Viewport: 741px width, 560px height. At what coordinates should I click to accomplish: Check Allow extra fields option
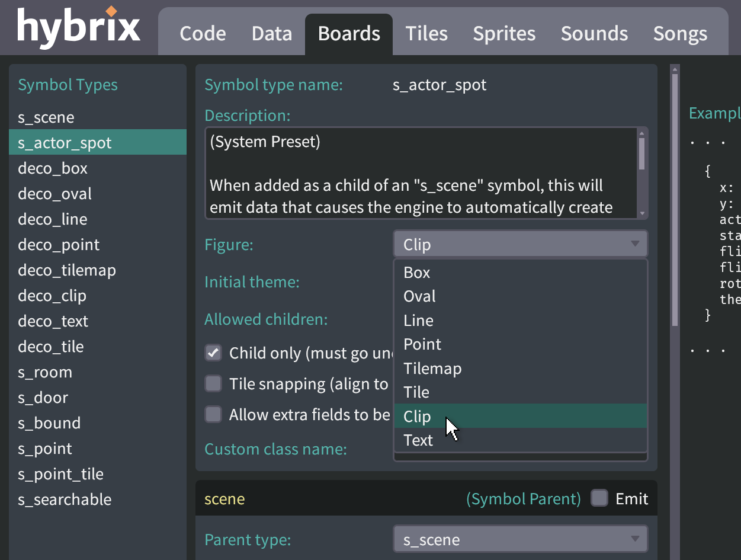[213, 414]
